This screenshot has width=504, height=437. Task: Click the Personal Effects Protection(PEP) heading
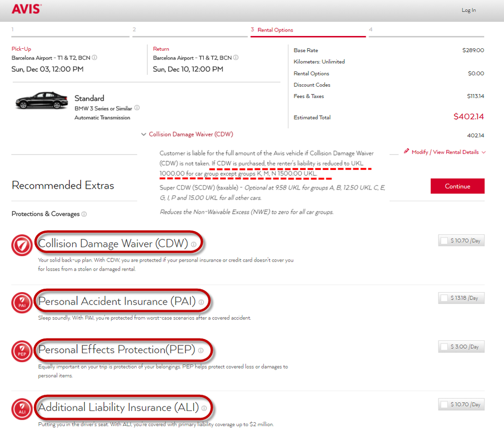click(x=117, y=349)
